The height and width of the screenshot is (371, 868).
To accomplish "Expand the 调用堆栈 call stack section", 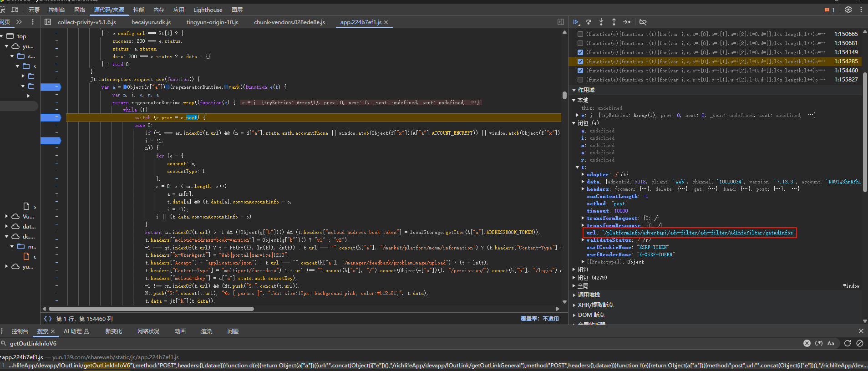I will (574, 295).
